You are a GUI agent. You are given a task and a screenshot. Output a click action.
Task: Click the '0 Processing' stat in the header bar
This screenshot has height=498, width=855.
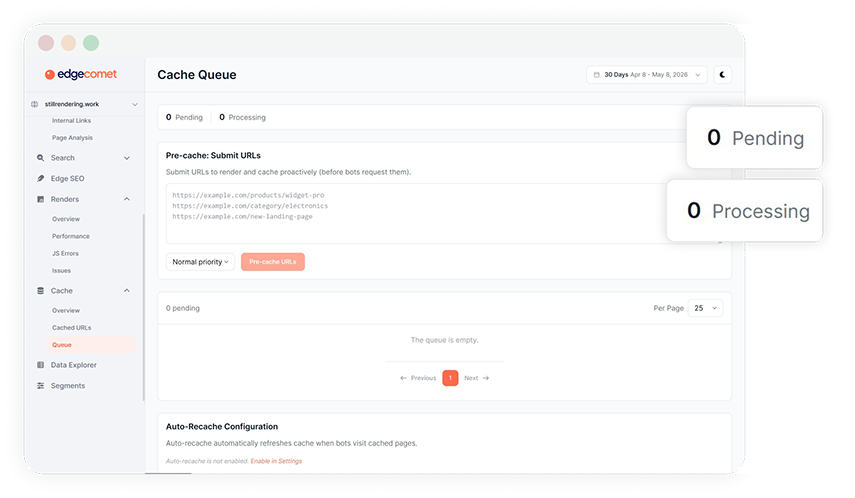[243, 117]
